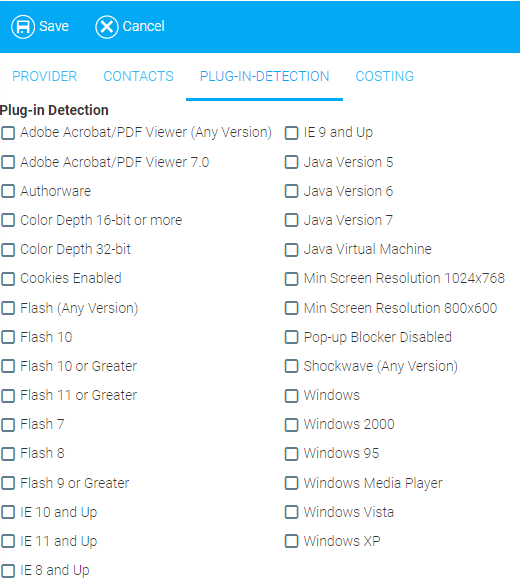The width and height of the screenshot is (520, 582).
Task: Toggle Color Depth 32-bit checkbox
Action: click(8, 249)
